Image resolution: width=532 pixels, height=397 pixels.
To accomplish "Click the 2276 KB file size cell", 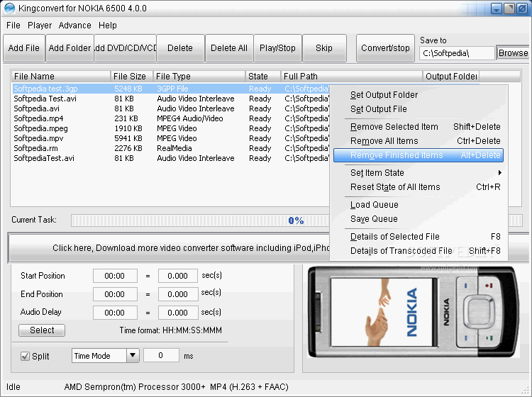I will tap(128, 148).
